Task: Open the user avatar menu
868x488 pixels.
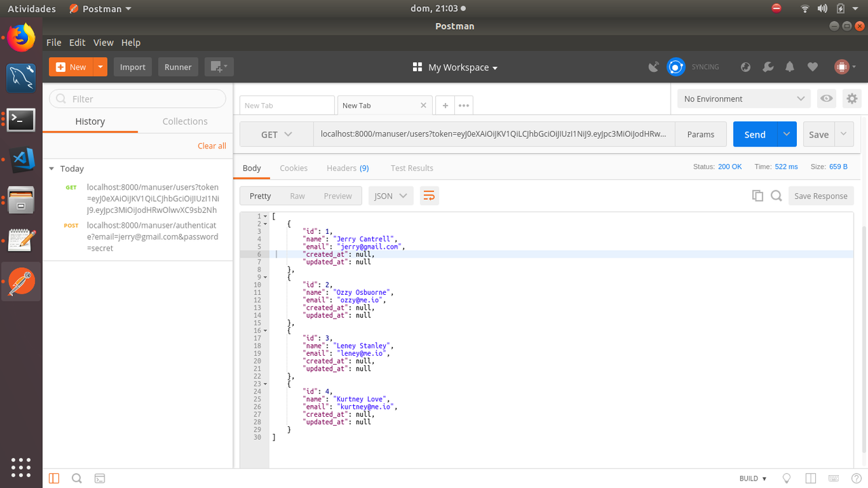Action: [845, 67]
